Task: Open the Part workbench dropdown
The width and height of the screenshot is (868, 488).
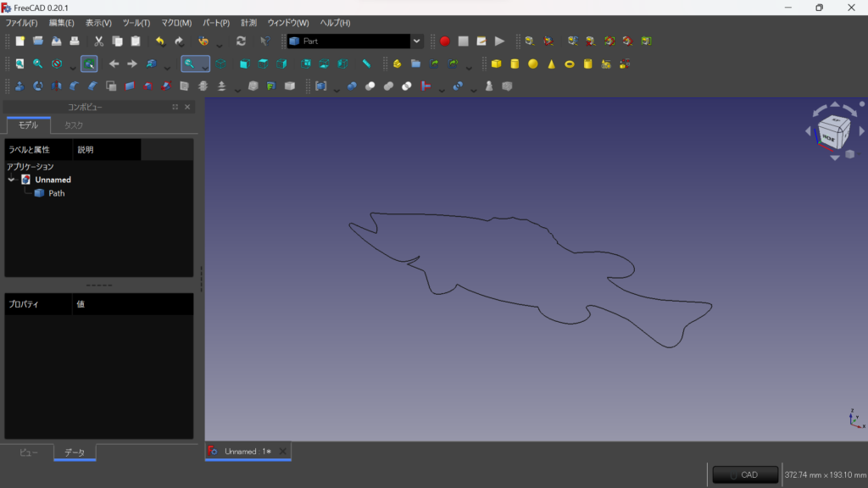Action: (x=416, y=41)
